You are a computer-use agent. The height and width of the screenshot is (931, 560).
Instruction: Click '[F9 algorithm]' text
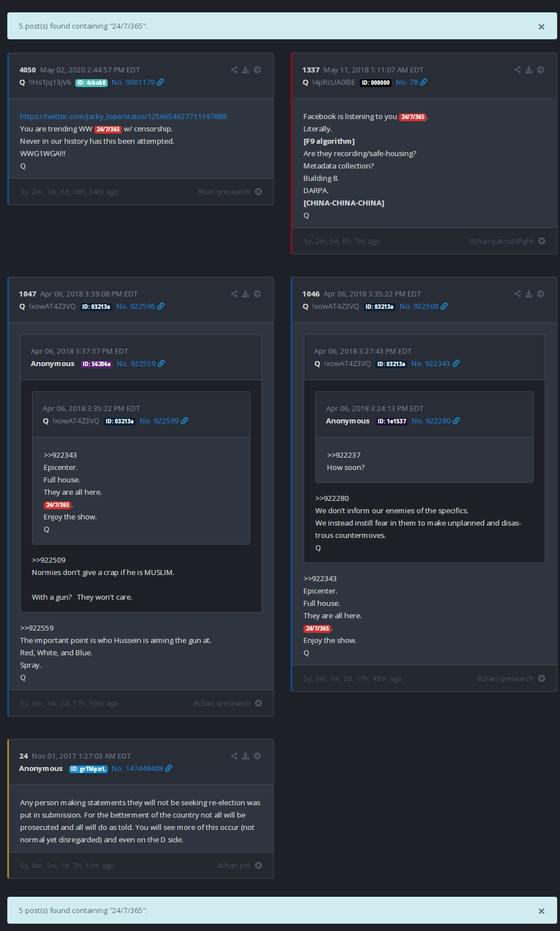point(329,141)
